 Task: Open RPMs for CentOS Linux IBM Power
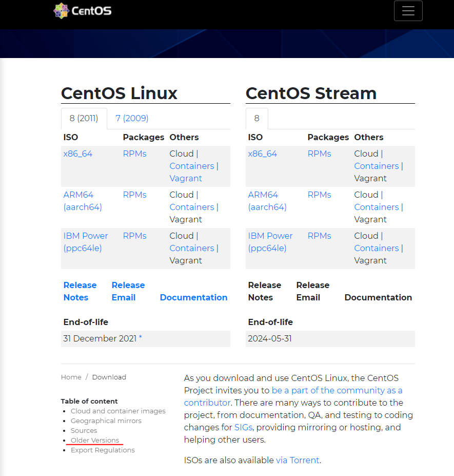(x=134, y=236)
